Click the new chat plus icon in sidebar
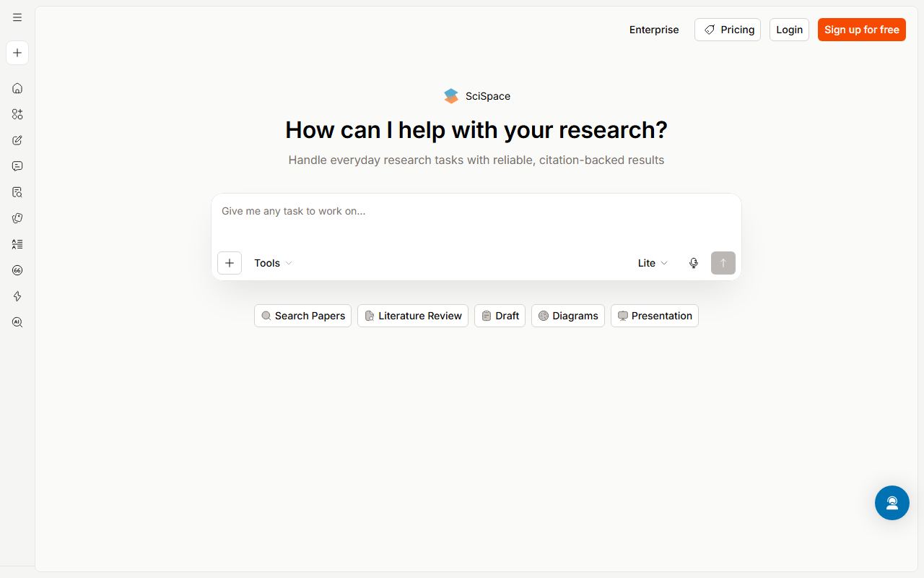The width and height of the screenshot is (924, 578). [17, 53]
